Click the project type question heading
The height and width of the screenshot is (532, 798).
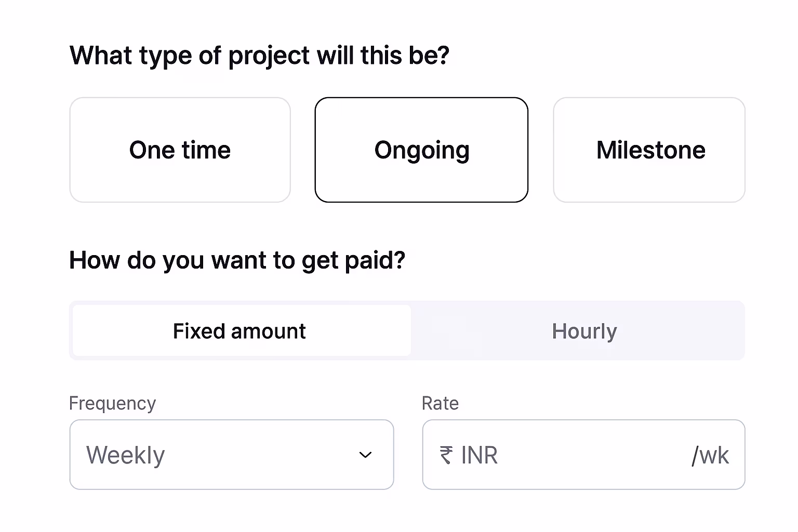(x=259, y=56)
